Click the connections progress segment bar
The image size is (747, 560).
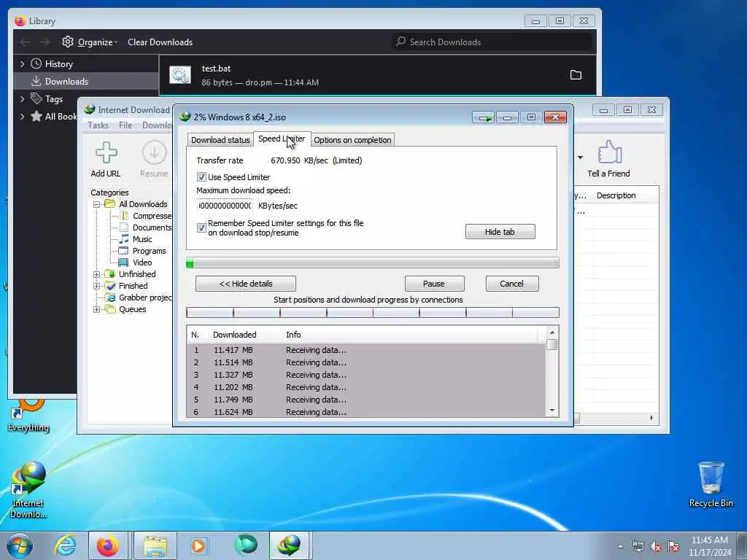[373, 312]
